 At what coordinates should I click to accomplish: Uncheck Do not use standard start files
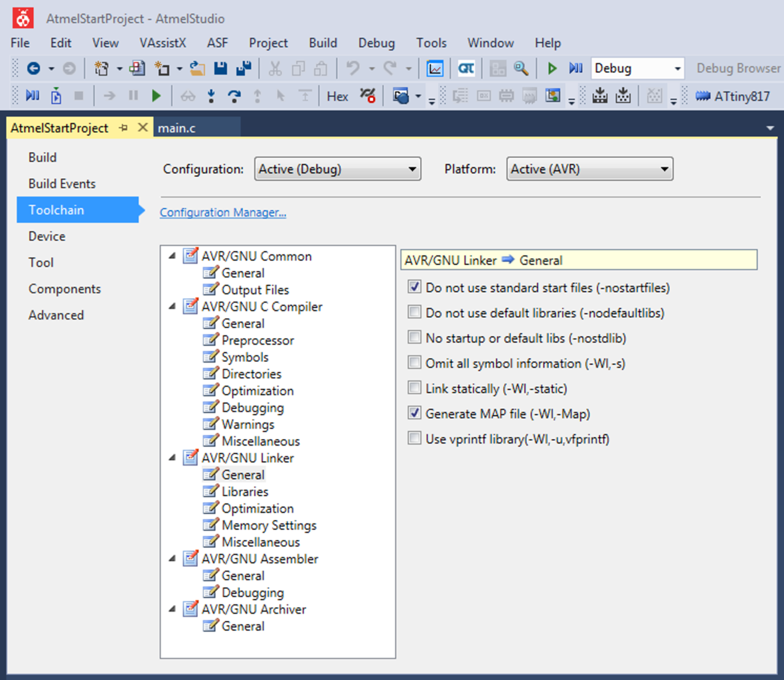tap(414, 287)
